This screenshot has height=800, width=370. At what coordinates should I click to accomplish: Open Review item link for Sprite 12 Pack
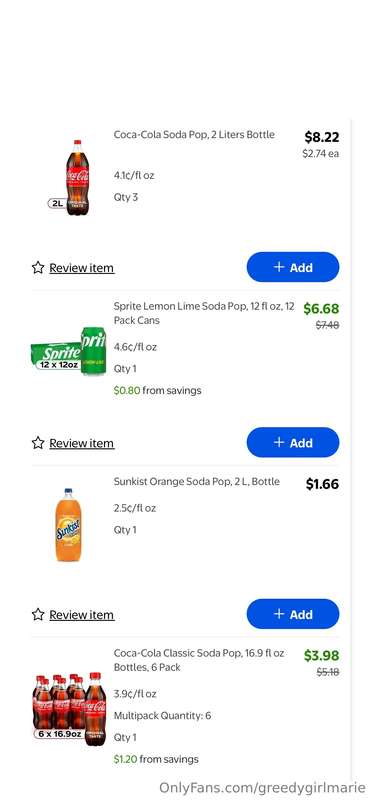(x=82, y=443)
